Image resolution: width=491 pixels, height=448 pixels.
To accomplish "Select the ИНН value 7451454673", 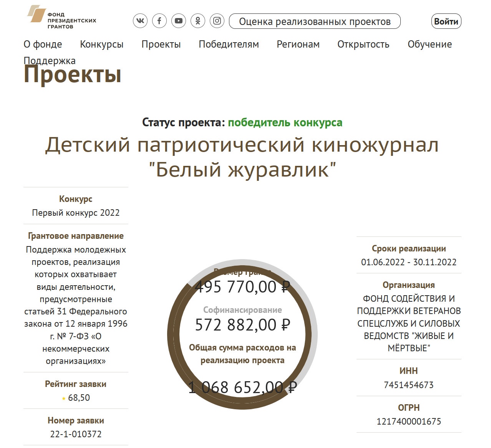I will pos(409,385).
